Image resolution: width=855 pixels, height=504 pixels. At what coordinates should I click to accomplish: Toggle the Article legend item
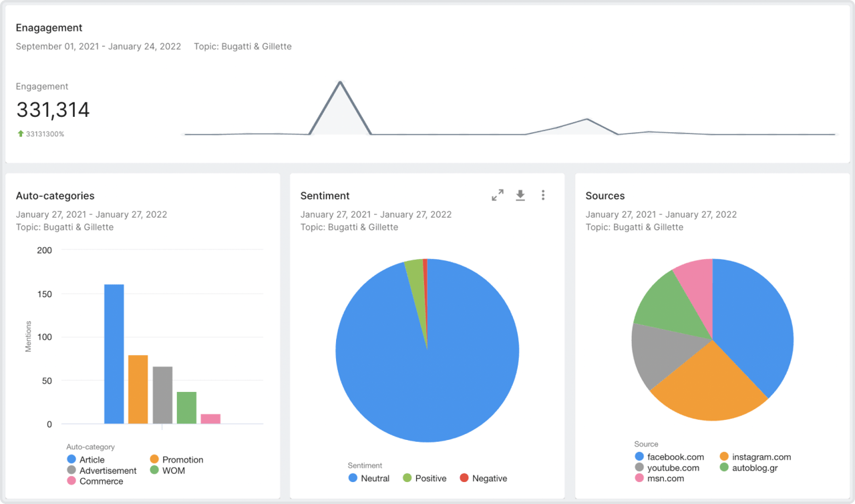click(92, 460)
